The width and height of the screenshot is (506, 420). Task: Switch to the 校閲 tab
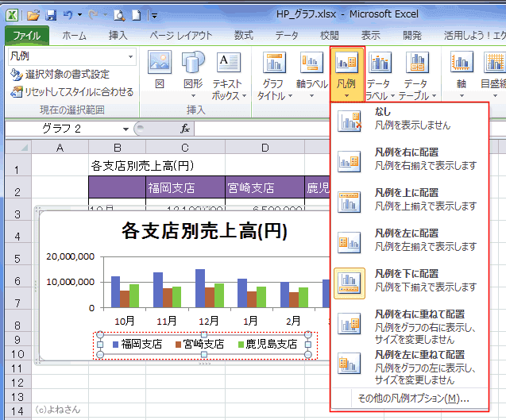[x=329, y=35]
